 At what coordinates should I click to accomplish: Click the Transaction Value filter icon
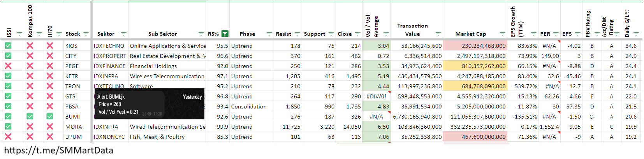[x=438, y=34]
